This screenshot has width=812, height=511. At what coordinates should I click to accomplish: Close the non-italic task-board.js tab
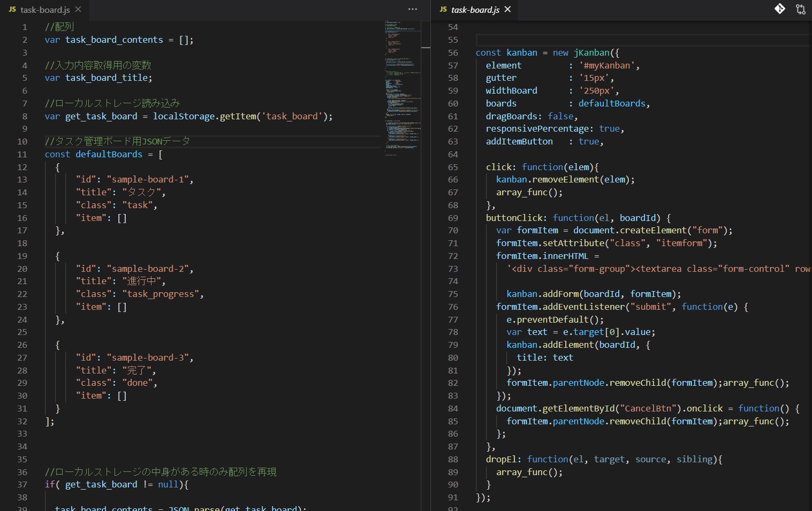[x=78, y=10]
